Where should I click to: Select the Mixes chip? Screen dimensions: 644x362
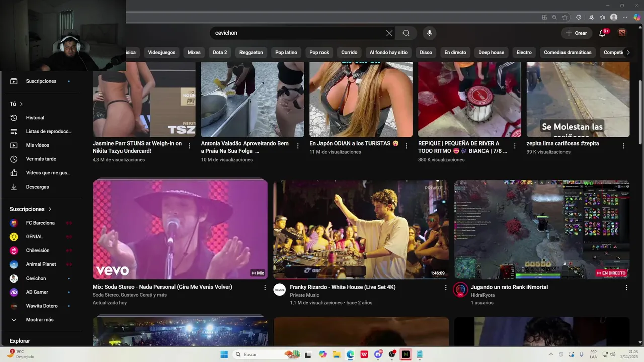(x=194, y=52)
